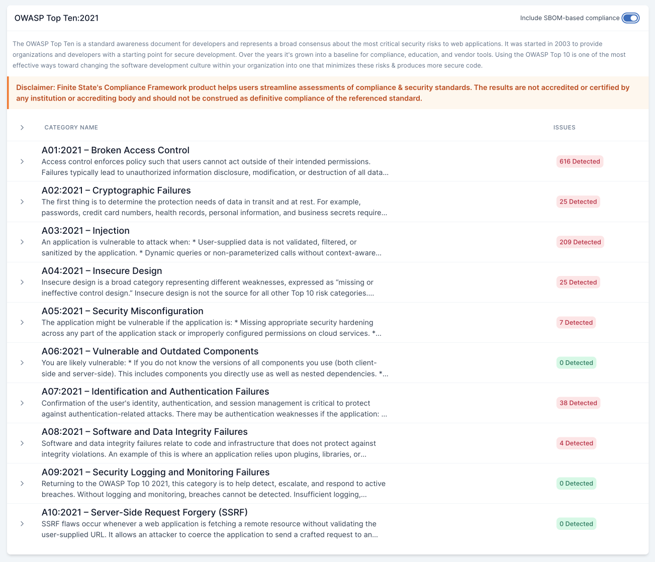The width and height of the screenshot is (655, 562).
Task: Expand the A10:2021 SSRF row chevron
Action: [x=22, y=524]
